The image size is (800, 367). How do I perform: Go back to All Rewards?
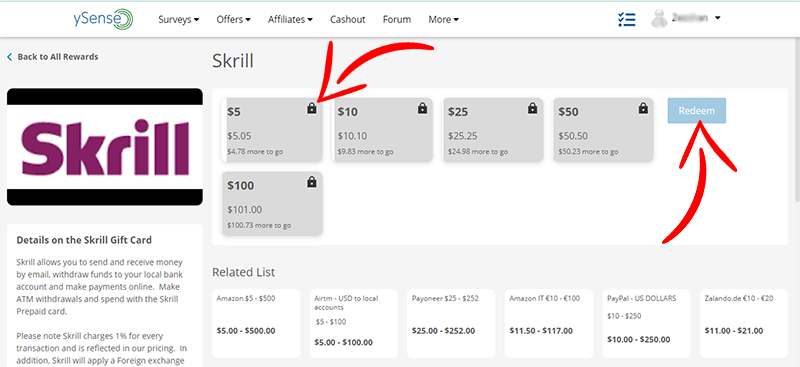coord(58,57)
